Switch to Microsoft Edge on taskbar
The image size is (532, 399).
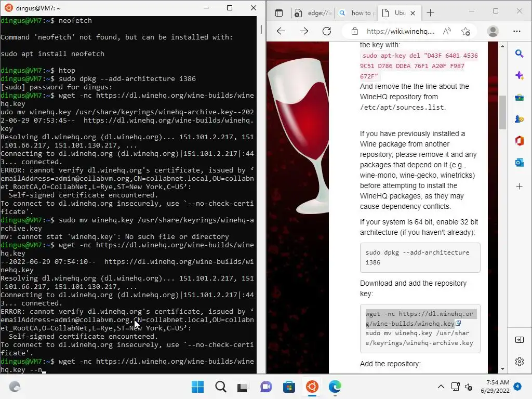click(335, 387)
